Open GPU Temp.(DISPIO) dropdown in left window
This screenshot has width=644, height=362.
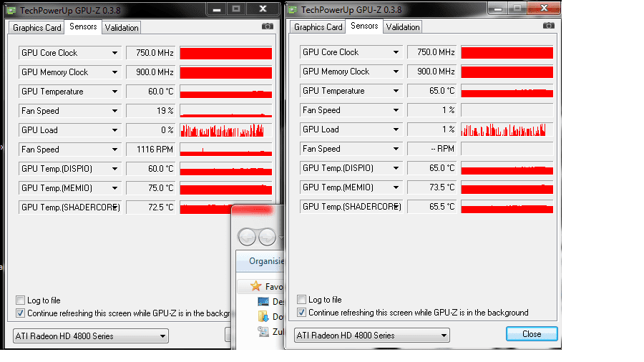[114, 169]
